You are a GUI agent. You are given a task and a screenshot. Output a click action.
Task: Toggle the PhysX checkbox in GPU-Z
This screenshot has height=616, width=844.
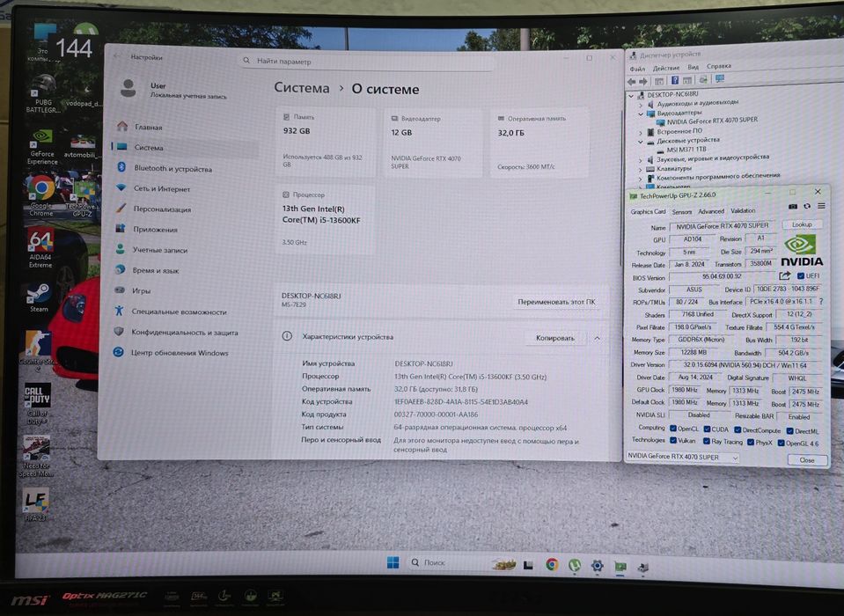coord(751,443)
